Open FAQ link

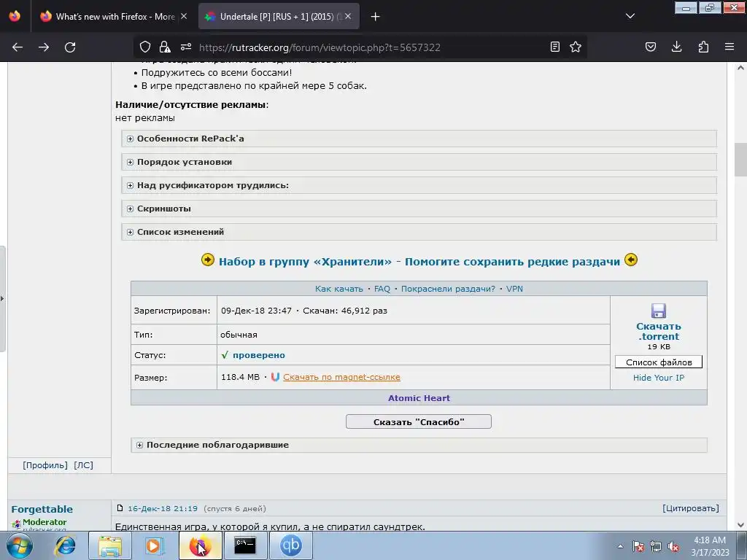382,289
